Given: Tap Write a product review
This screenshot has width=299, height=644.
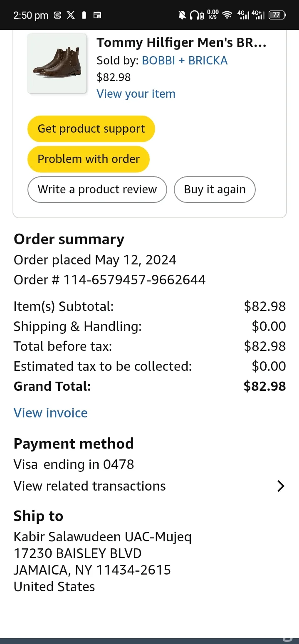Looking at the screenshot, I should (x=97, y=190).
